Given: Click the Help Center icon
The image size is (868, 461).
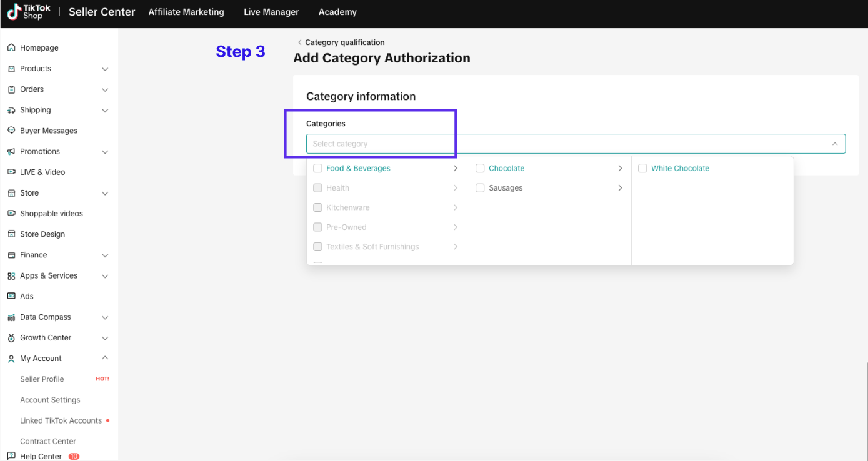Looking at the screenshot, I should (x=11, y=456).
